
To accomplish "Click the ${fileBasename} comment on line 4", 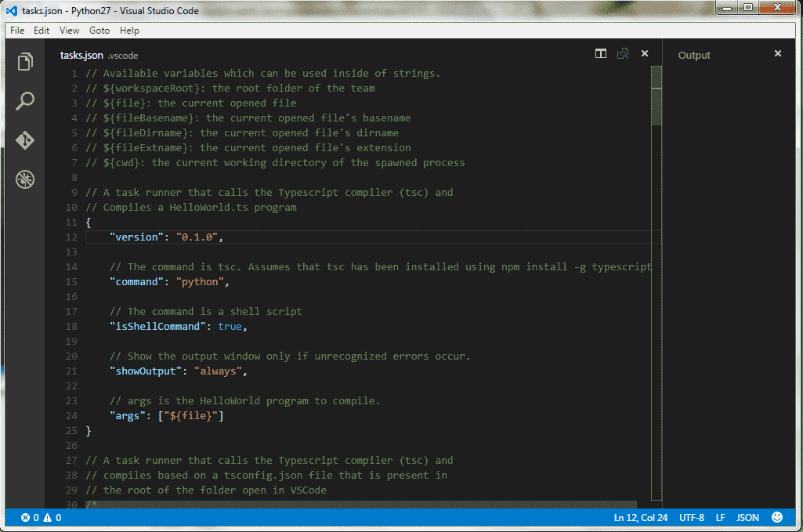I will click(248, 118).
